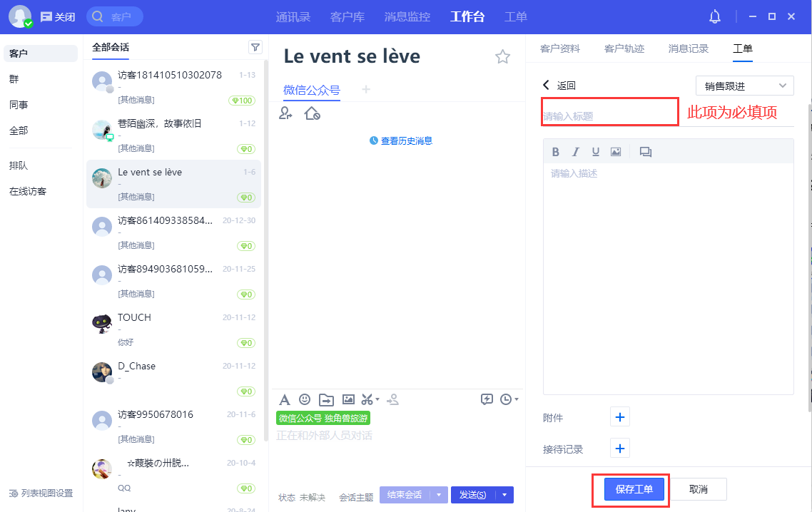Open the emoji picker
The height and width of the screenshot is (512, 812).
[305, 399]
